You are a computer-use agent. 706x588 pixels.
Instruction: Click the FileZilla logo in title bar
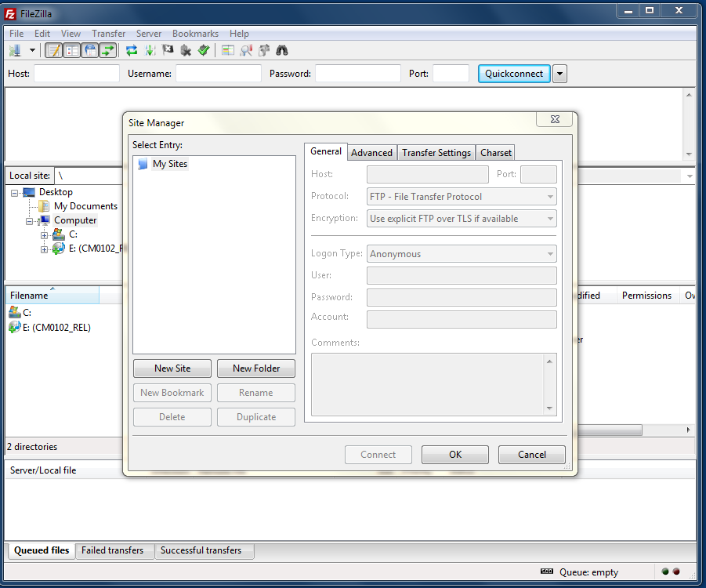tap(10, 14)
